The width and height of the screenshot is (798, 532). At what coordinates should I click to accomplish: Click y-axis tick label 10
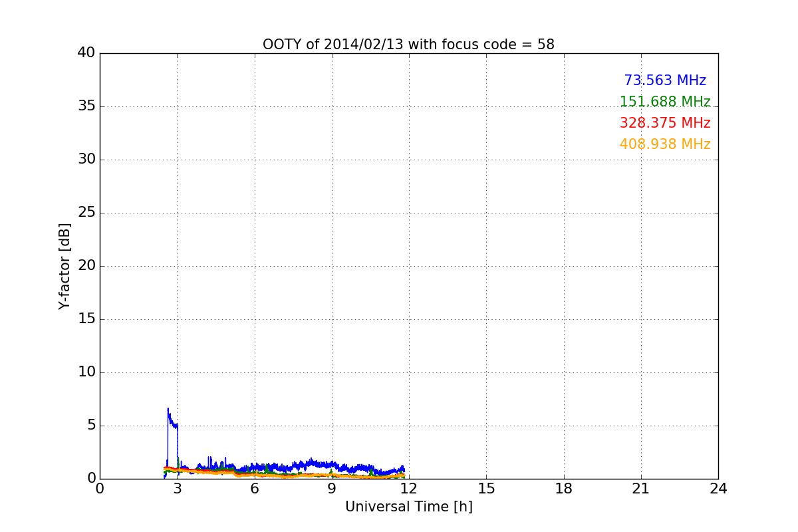pyautogui.click(x=86, y=372)
